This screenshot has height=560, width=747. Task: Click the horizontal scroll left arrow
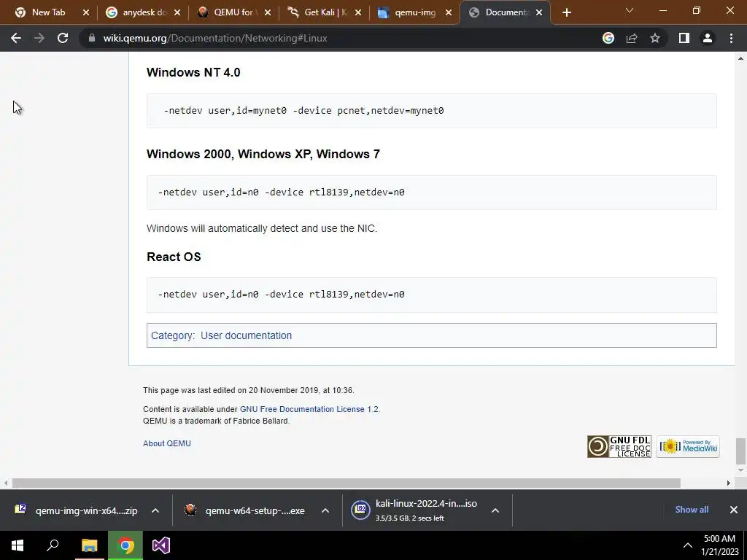5,483
